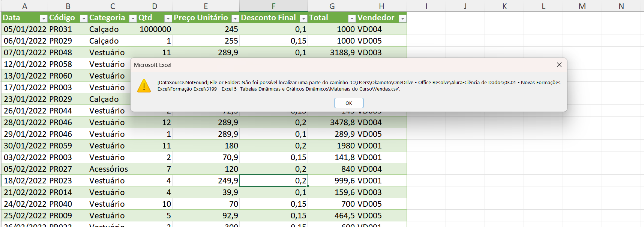Click date cell 17/01/2022

[25, 88]
